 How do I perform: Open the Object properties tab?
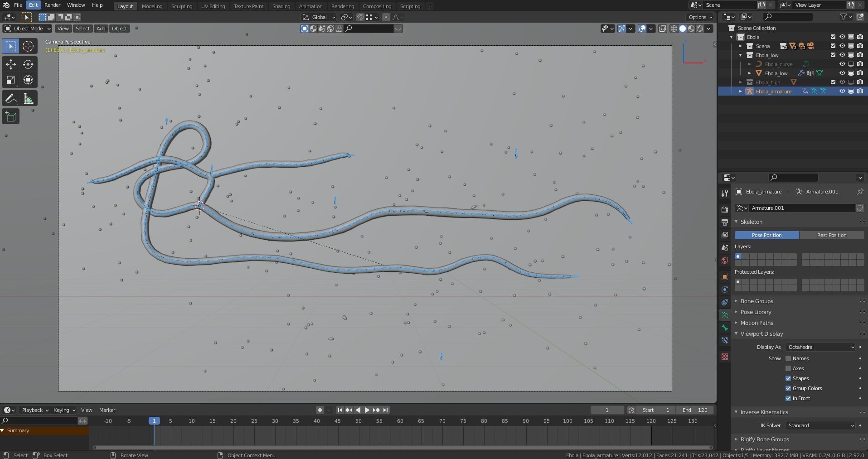point(725,277)
